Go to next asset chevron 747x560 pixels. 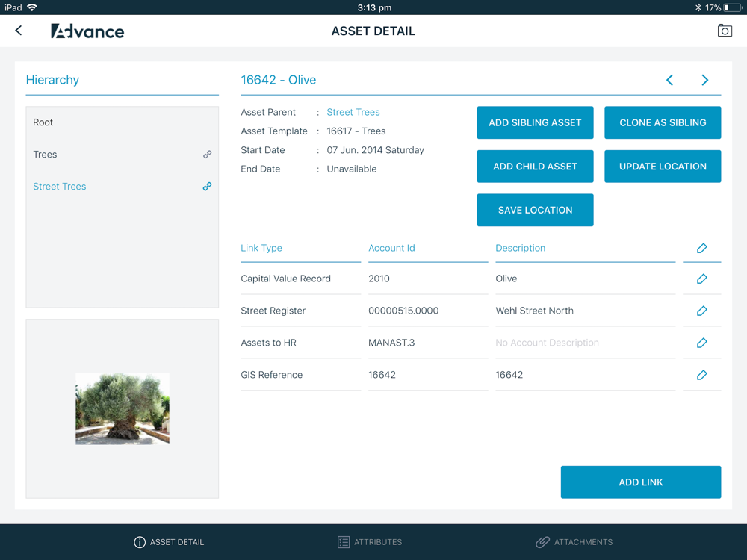(x=704, y=80)
